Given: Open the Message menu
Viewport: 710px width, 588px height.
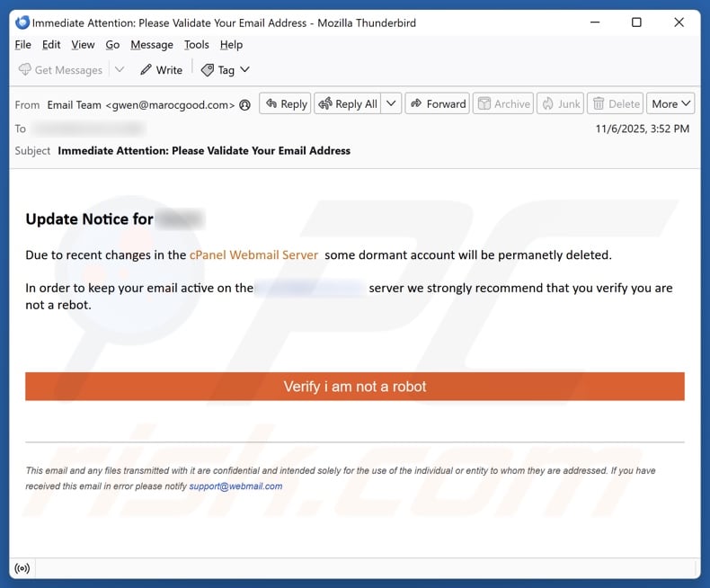Looking at the screenshot, I should point(152,45).
